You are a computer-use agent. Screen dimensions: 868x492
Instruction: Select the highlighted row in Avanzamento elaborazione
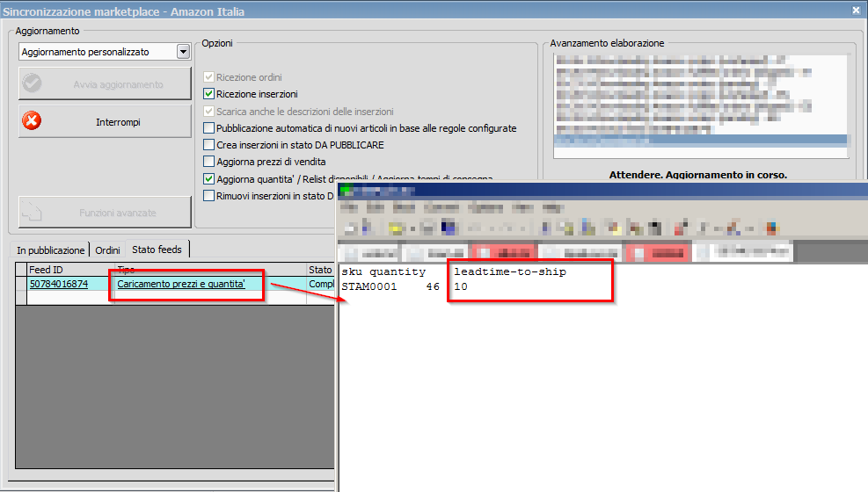coord(700,140)
